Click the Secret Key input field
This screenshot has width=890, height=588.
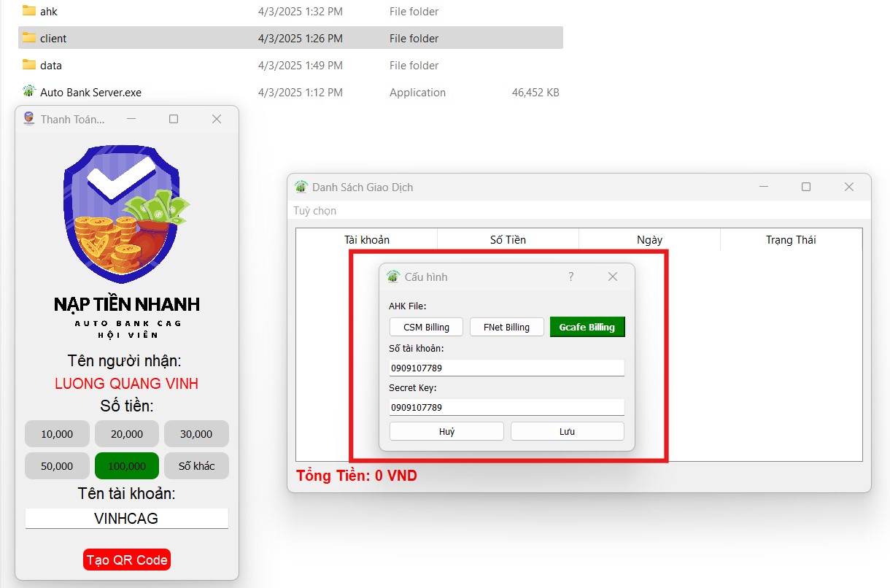point(506,406)
